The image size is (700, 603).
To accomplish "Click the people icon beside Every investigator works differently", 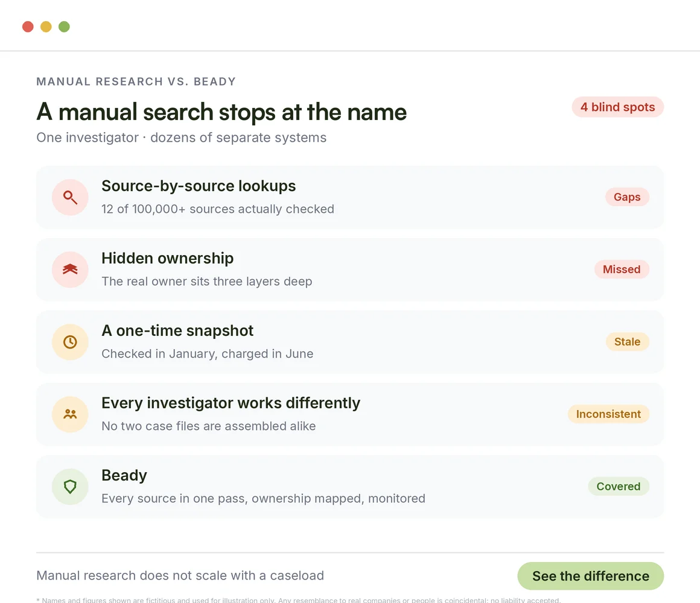I will coord(70,414).
